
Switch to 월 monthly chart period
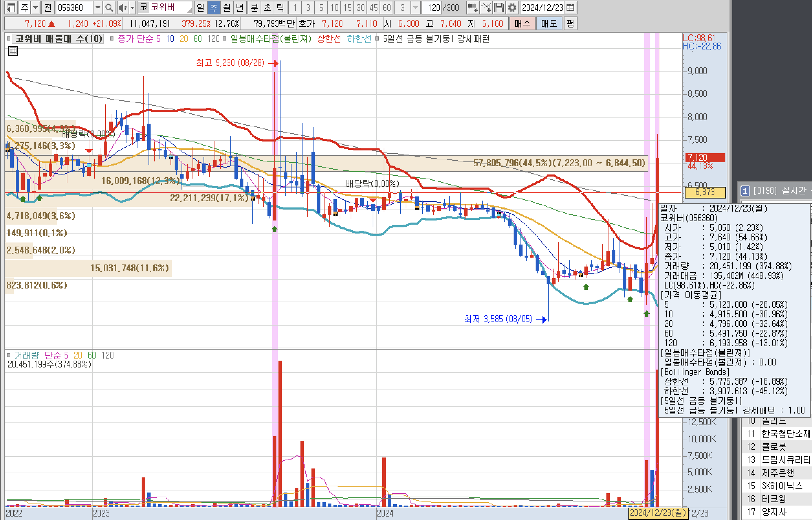pyautogui.click(x=227, y=8)
